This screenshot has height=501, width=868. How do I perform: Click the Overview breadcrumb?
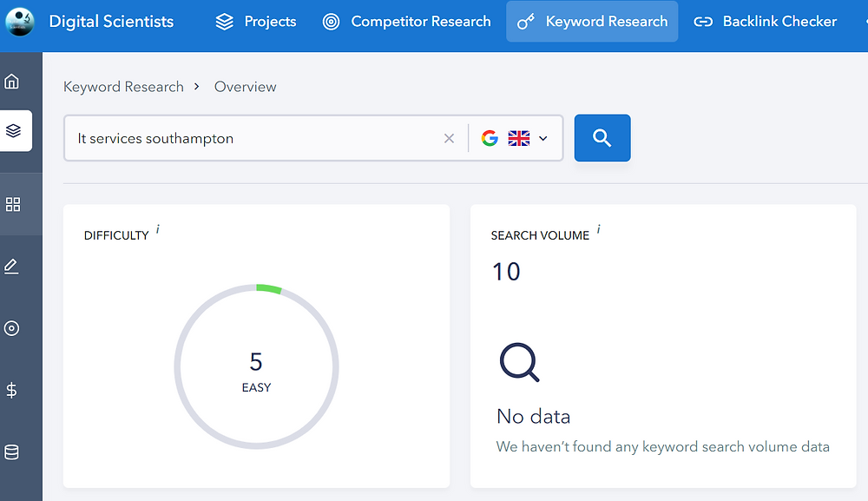click(x=246, y=87)
